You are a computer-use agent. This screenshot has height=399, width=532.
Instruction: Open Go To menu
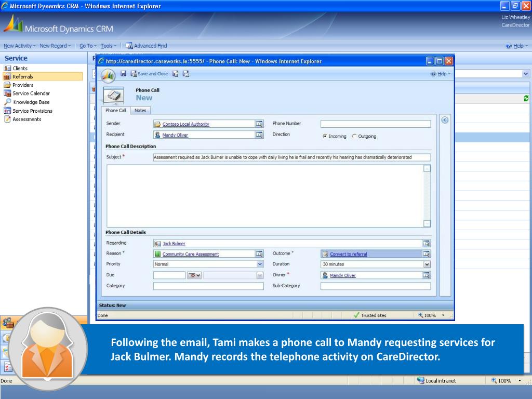click(x=88, y=46)
